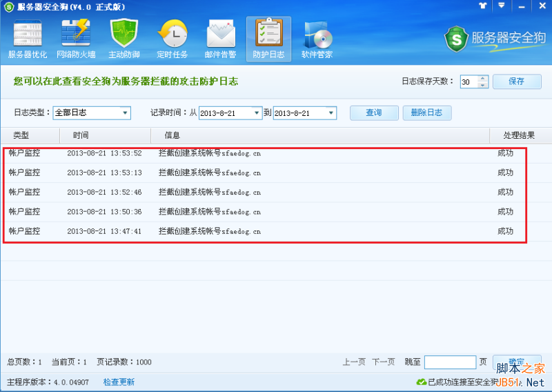Select log entry at 13:52:46
The image size is (552, 392).
pyautogui.click(x=276, y=193)
